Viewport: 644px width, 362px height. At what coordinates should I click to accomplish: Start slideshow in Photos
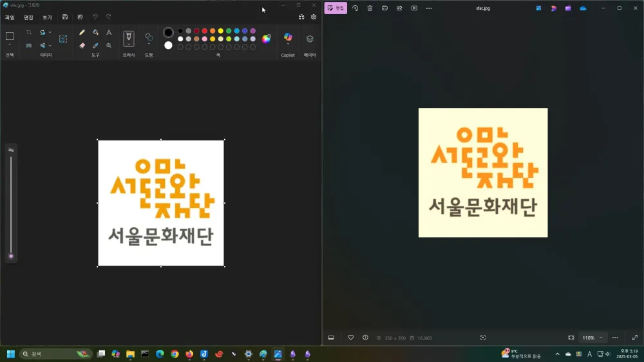pyautogui.click(x=414, y=8)
